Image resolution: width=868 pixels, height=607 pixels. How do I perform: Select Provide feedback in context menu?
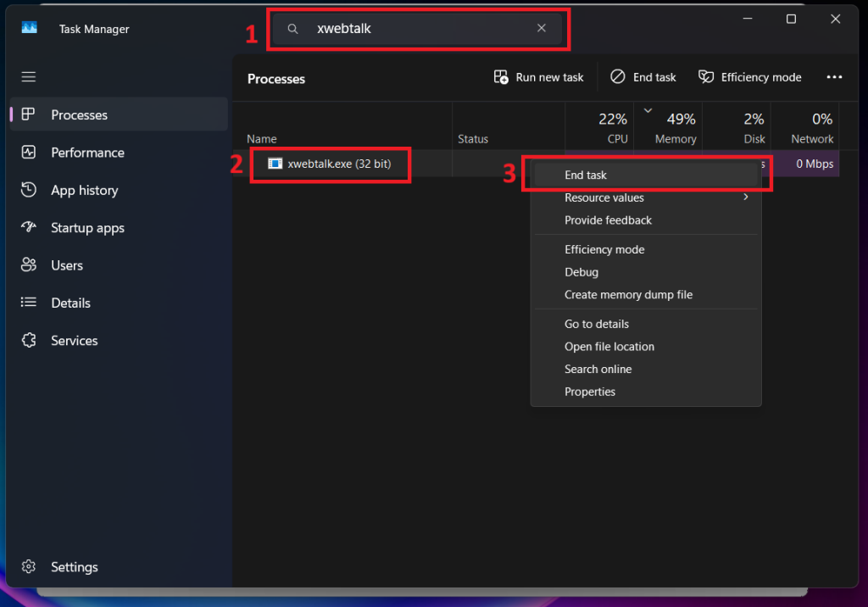pos(645,220)
